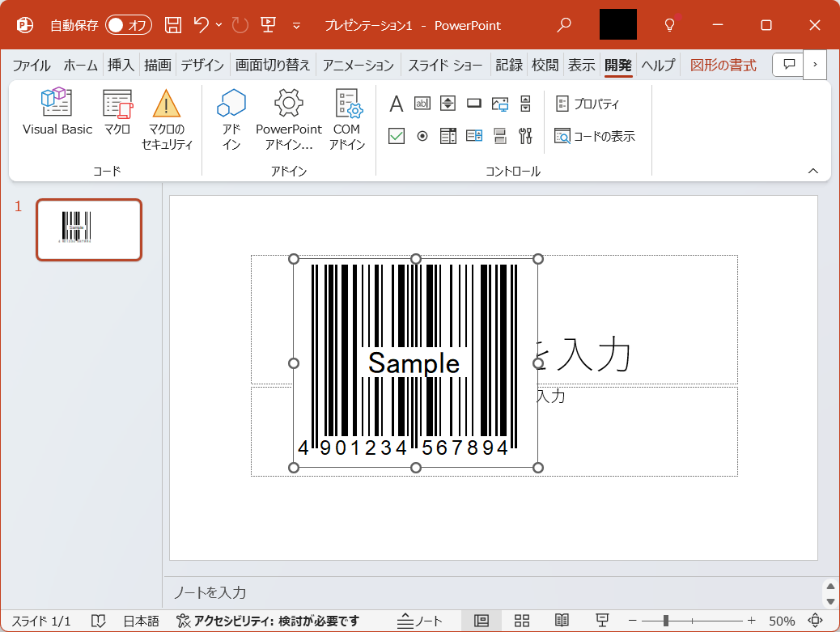The width and height of the screenshot is (840, 632).
Task: Switch to Reading view
Action: pos(562,621)
